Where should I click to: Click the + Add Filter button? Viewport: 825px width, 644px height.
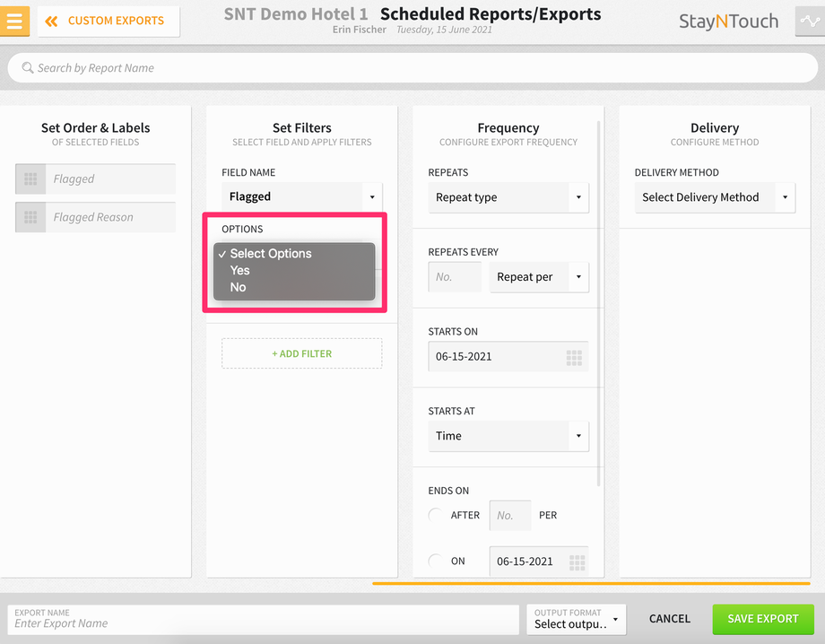[302, 353]
